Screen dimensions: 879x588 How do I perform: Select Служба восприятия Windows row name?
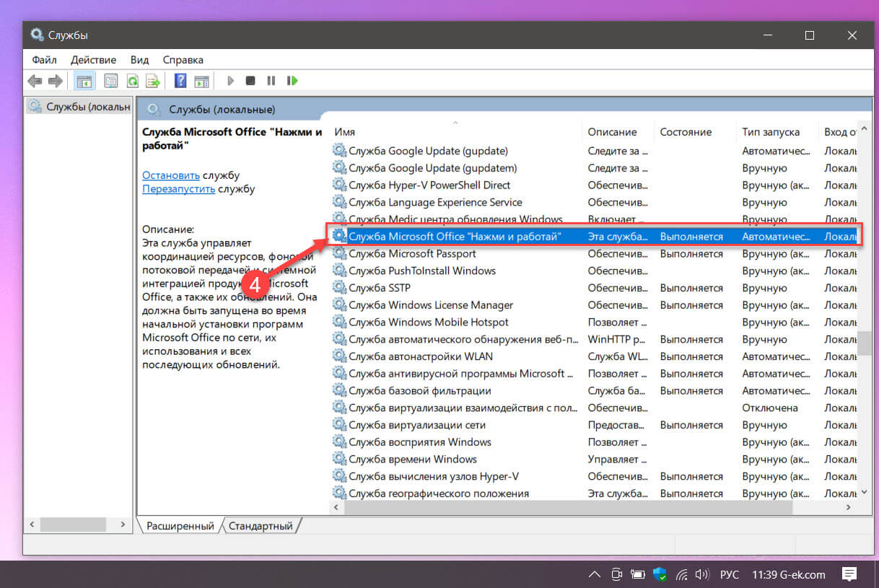click(420, 442)
